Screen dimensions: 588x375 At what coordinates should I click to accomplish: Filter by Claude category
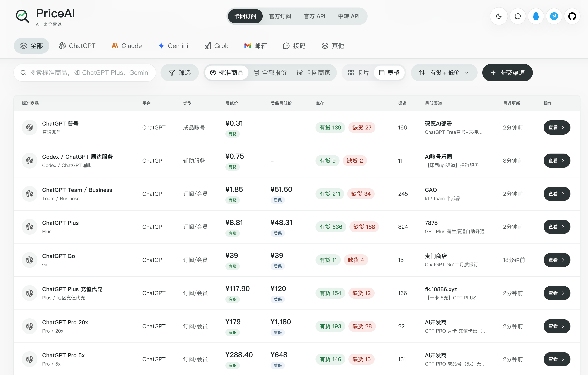tap(126, 46)
